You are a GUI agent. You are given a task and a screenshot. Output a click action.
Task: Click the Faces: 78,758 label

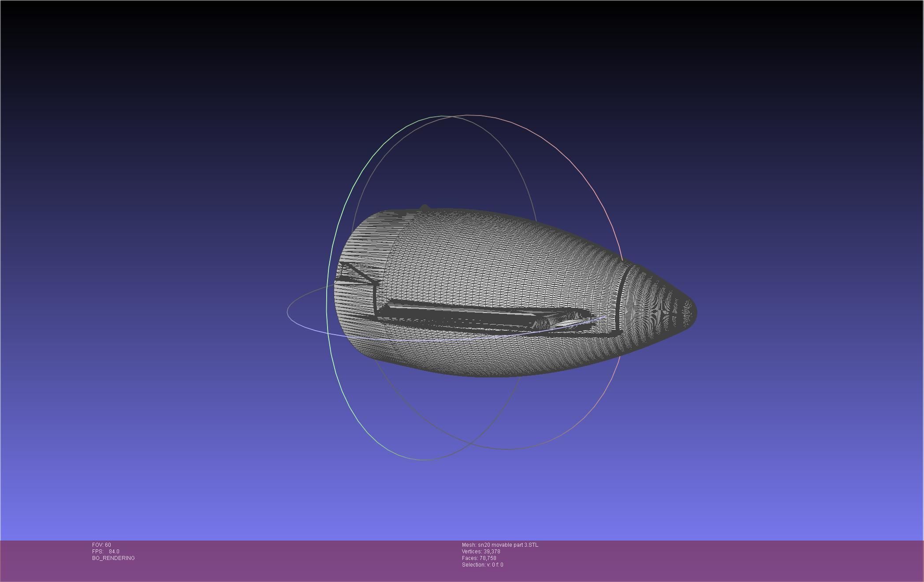coord(479,558)
